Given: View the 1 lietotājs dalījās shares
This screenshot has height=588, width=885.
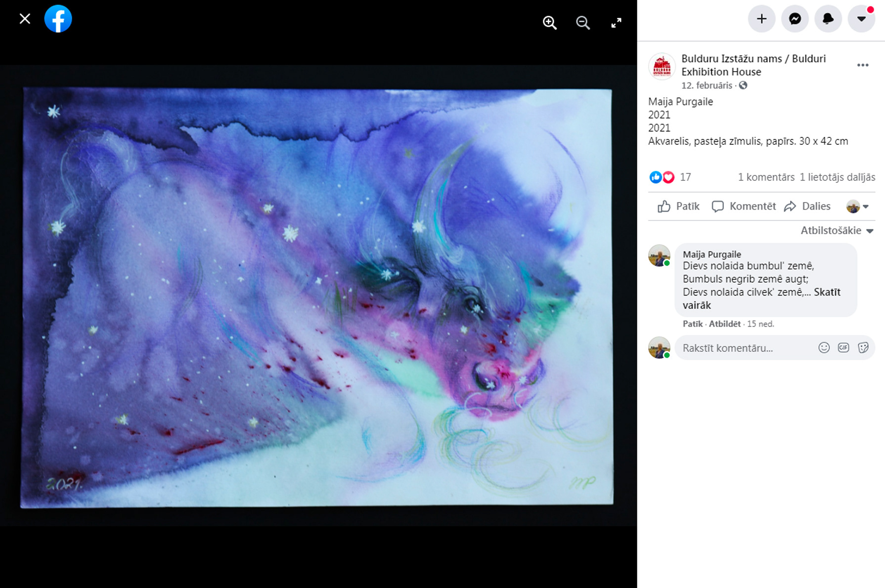Looking at the screenshot, I should (x=838, y=177).
